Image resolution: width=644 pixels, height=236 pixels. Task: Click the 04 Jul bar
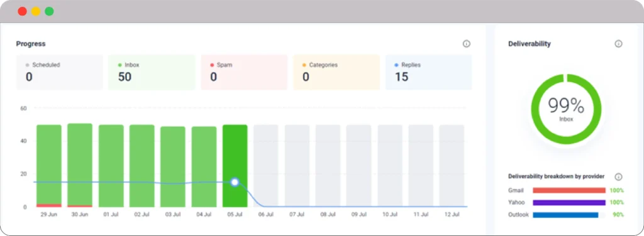point(204,167)
